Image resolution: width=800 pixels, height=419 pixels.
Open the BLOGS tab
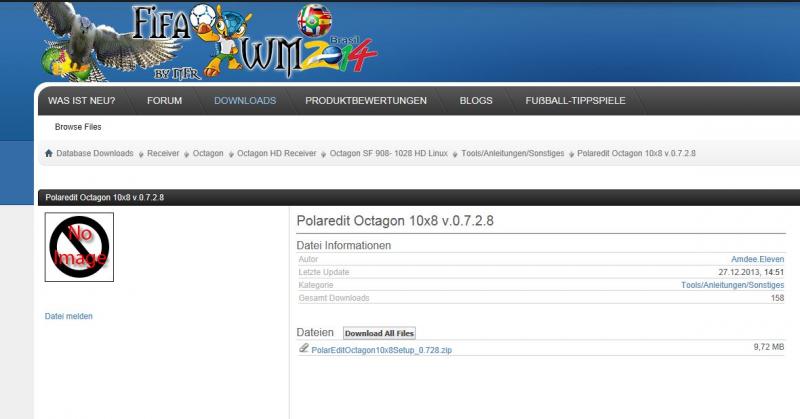pyautogui.click(x=476, y=101)
